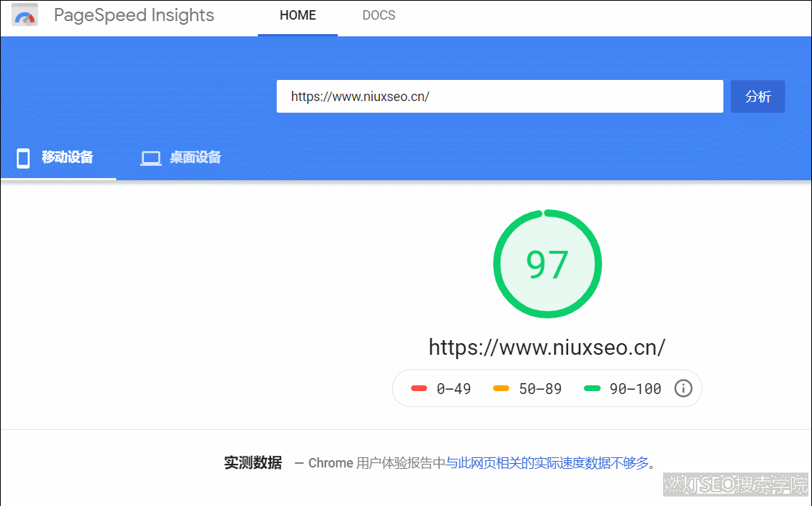This screenshot has width=812, height=506.
Task: Click the laptop desktop icon
Action: pos(151,158)
